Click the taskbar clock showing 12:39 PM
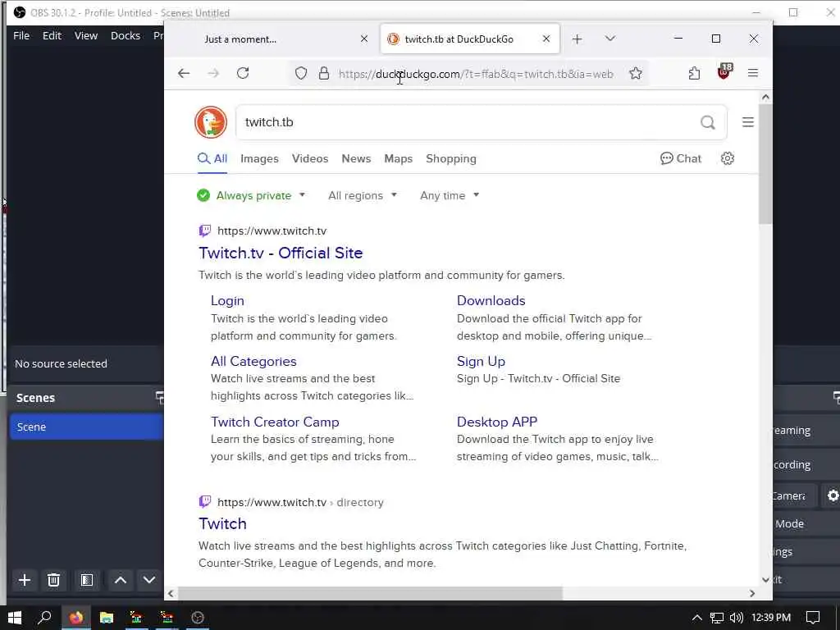 click(771, 618)
